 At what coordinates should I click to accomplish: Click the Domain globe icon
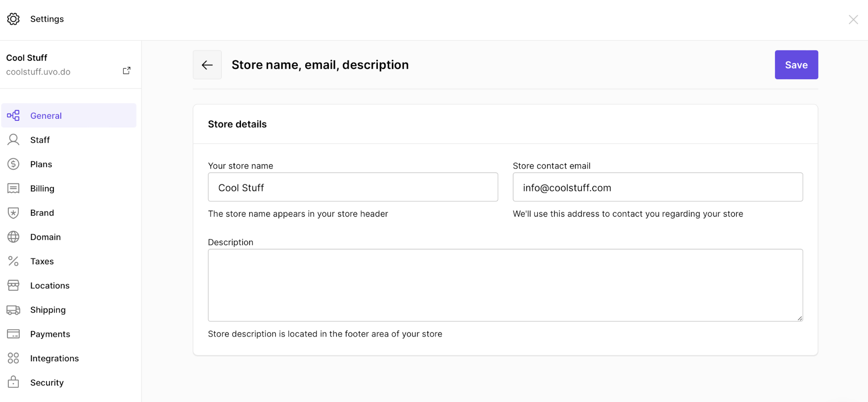(x=13, y=237)
